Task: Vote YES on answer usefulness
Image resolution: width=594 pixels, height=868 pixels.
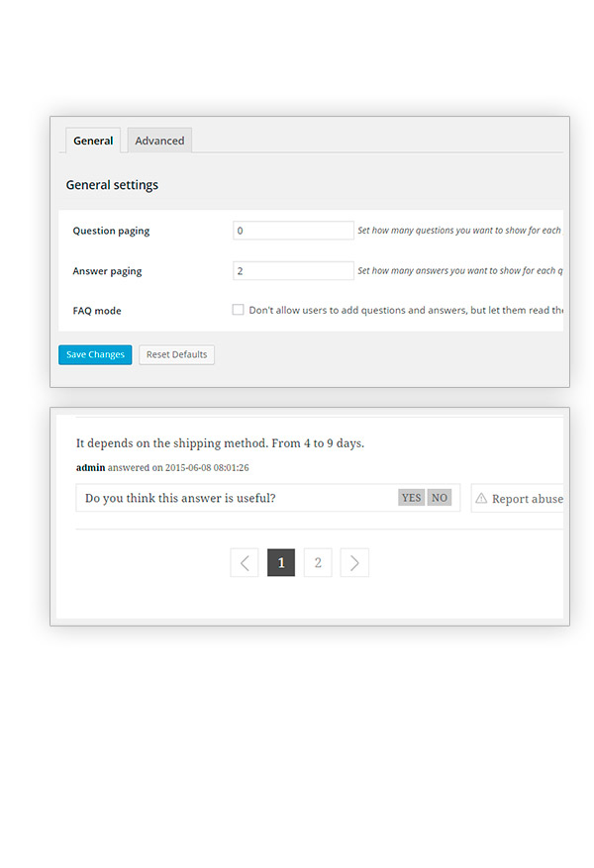Action: (411, 498)
